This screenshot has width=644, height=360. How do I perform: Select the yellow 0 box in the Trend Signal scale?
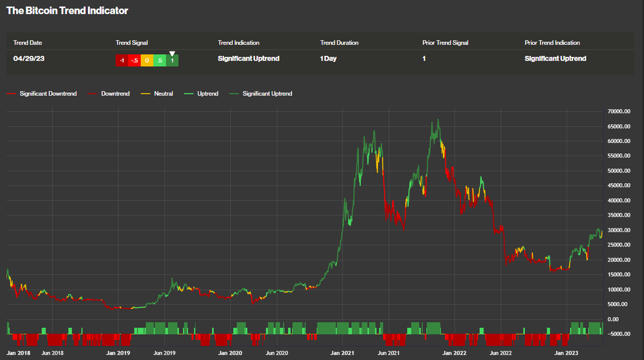[x=147, y=60]
